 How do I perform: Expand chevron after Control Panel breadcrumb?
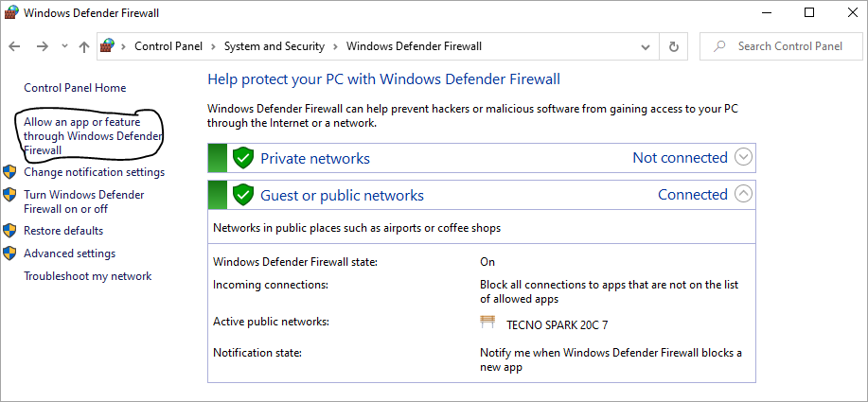pos(213,46)
